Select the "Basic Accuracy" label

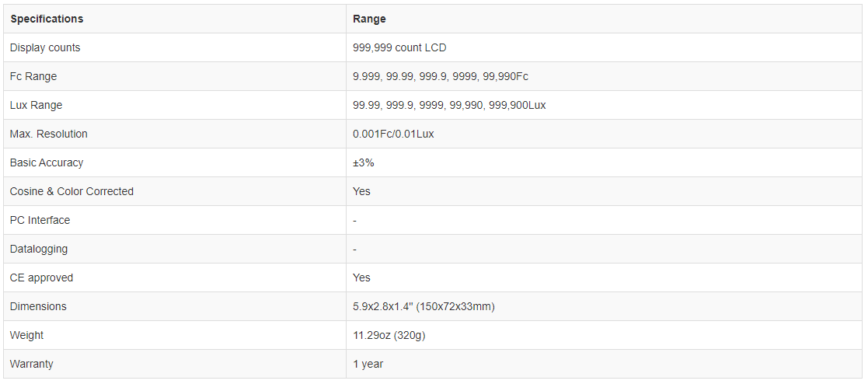point(47,162)
